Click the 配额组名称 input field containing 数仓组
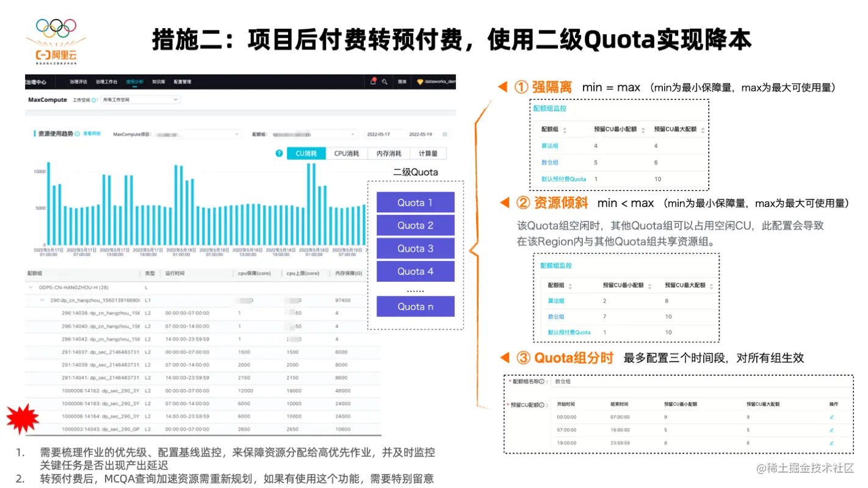The width and height of the screenshot is (868, 488). coord(701,382)
